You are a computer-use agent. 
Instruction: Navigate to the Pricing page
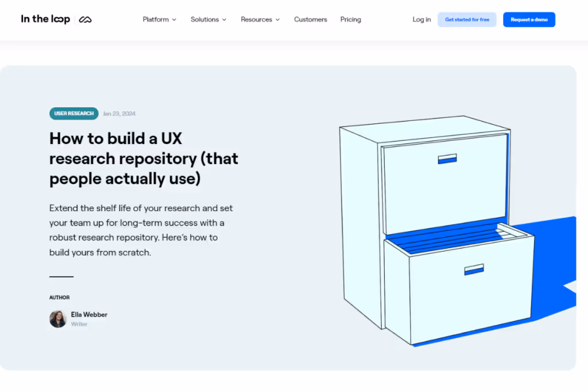[x=350, y=19]
